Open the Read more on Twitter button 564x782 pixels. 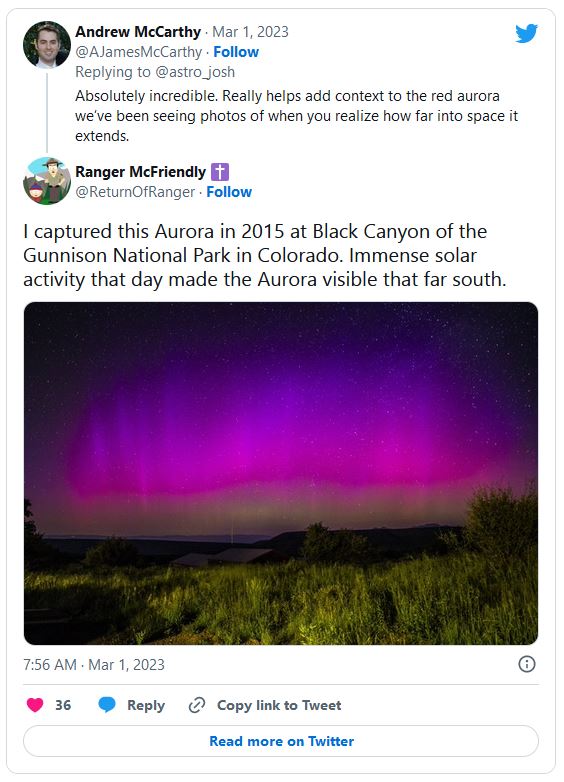[x=281, y=741]
